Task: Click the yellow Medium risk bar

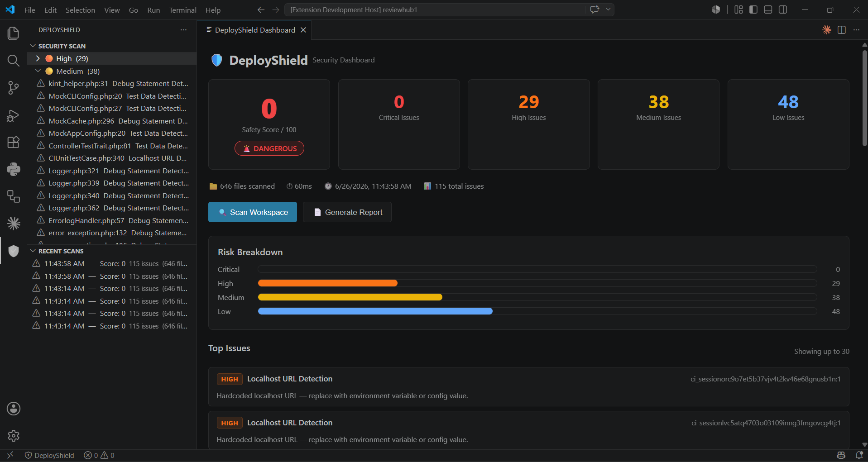Action: 350,297
